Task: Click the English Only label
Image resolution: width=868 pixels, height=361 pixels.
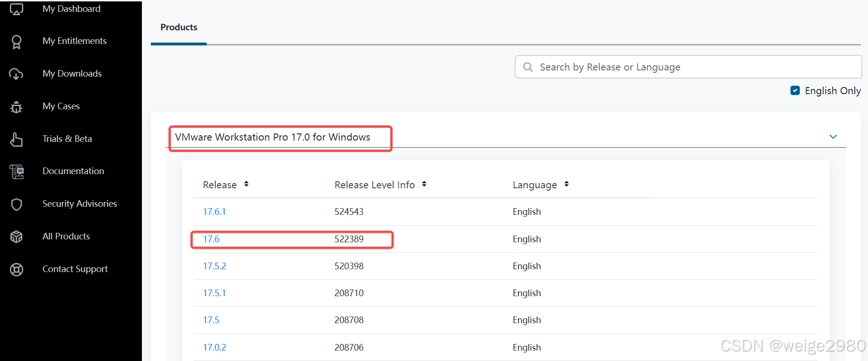Action: click(833, 91)
